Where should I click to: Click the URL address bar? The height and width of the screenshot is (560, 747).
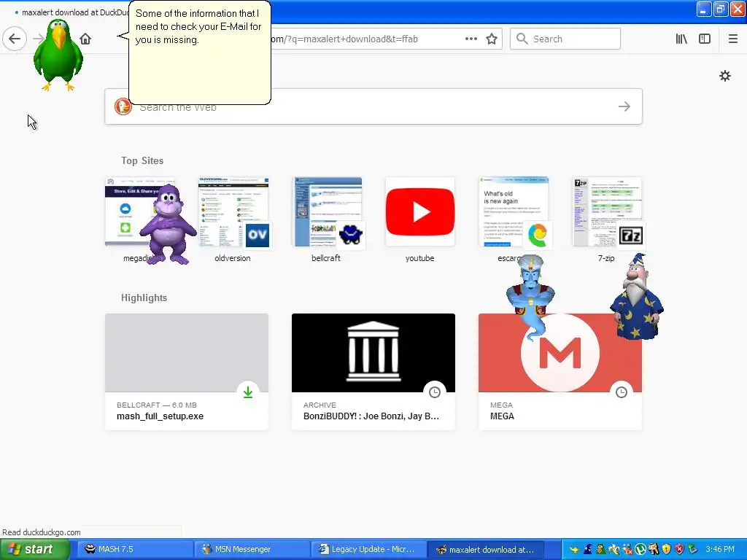pyautogui.click(x=362, y=39)
